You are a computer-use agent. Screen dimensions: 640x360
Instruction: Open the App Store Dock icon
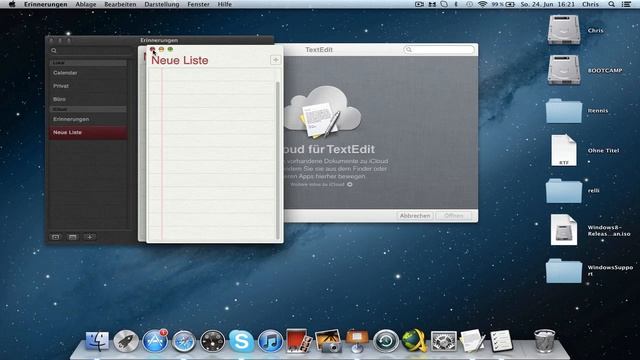point(155,341)
